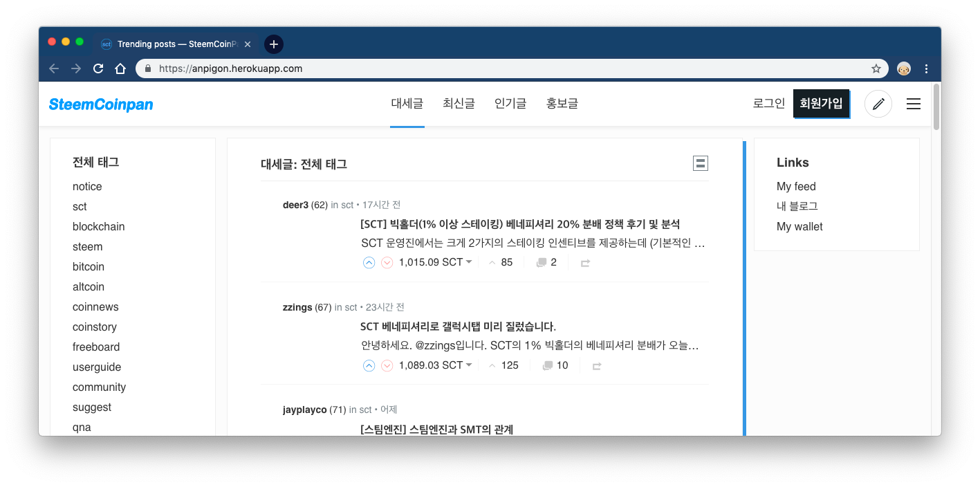980x487 pixels.
Task: Open the My wallet link
Action: point(799,226)
